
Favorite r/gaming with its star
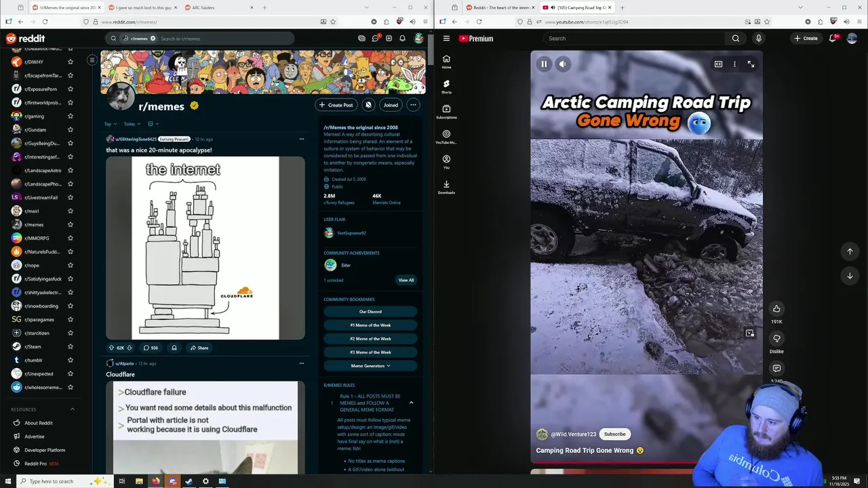pyautogui.click(x=70, y=116)
